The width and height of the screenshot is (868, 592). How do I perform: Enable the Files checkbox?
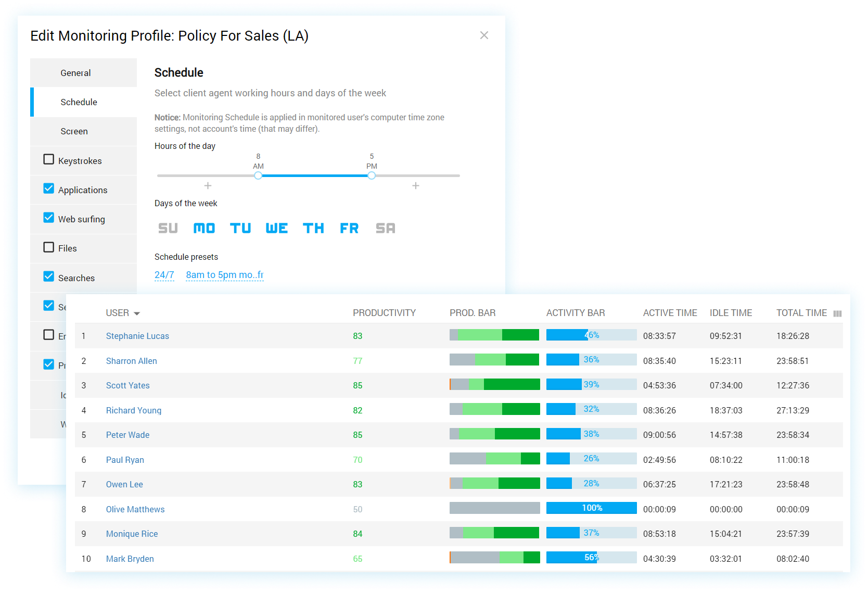pos(49,247)
